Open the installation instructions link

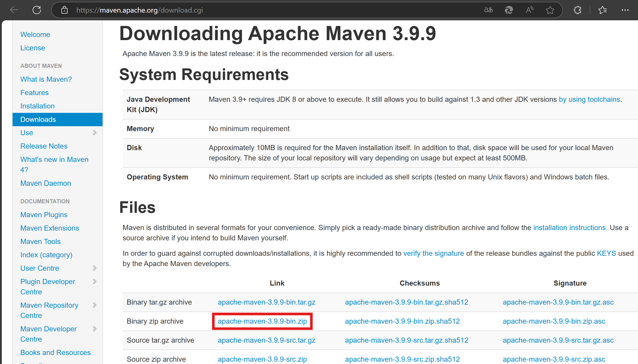click(570, 228)
